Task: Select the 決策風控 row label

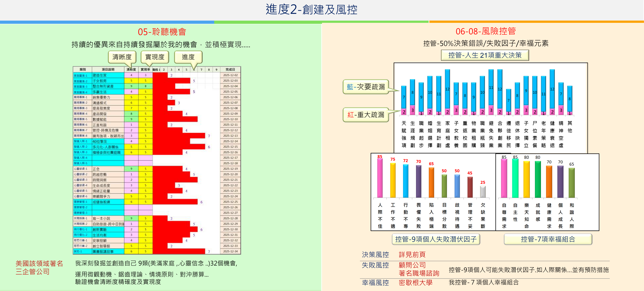Action: [x=375, y=254]
